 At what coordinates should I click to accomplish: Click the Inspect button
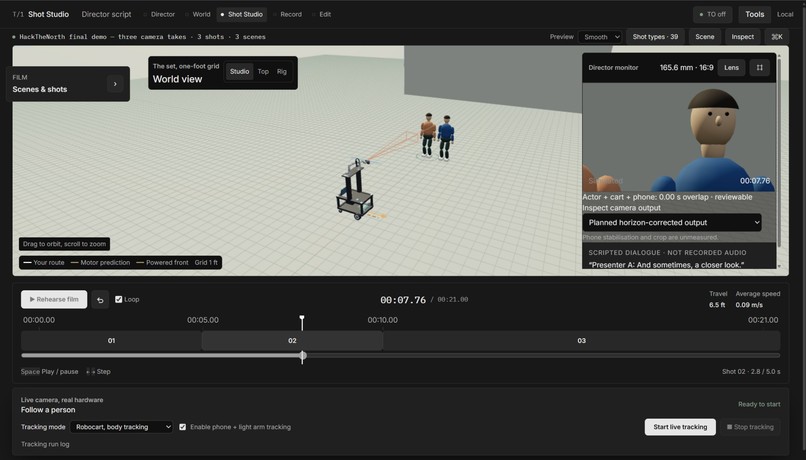tap(743, 36)
